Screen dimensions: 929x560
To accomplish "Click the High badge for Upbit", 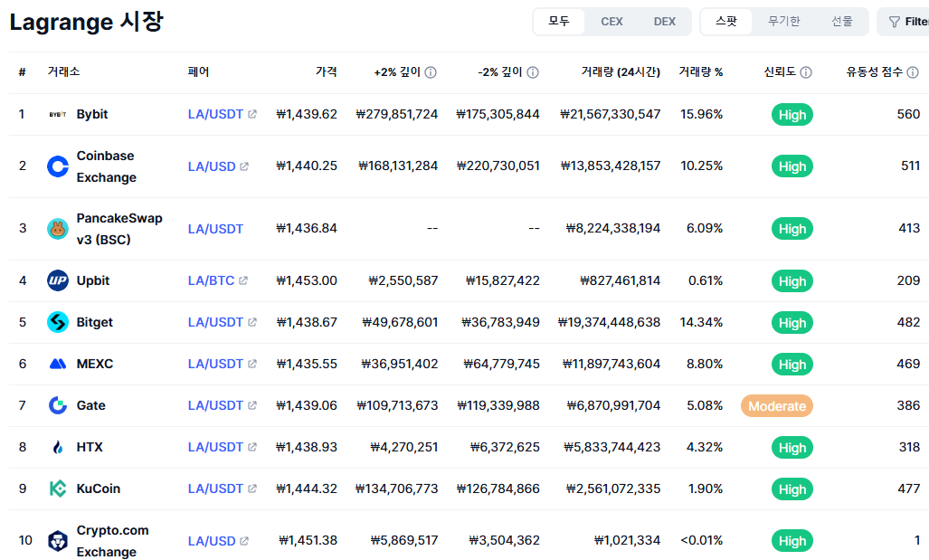I will point(792,281).
